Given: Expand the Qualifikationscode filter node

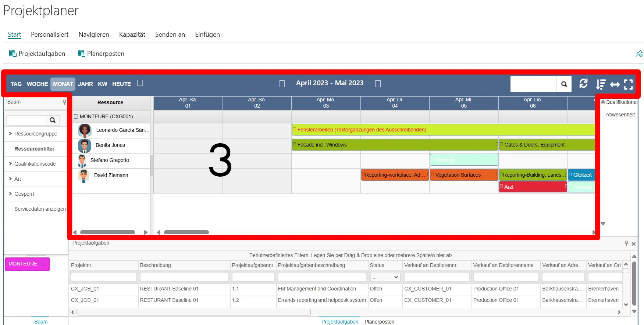Looking at the screenshot, I should pyautogui.click(x=10, y=164).
